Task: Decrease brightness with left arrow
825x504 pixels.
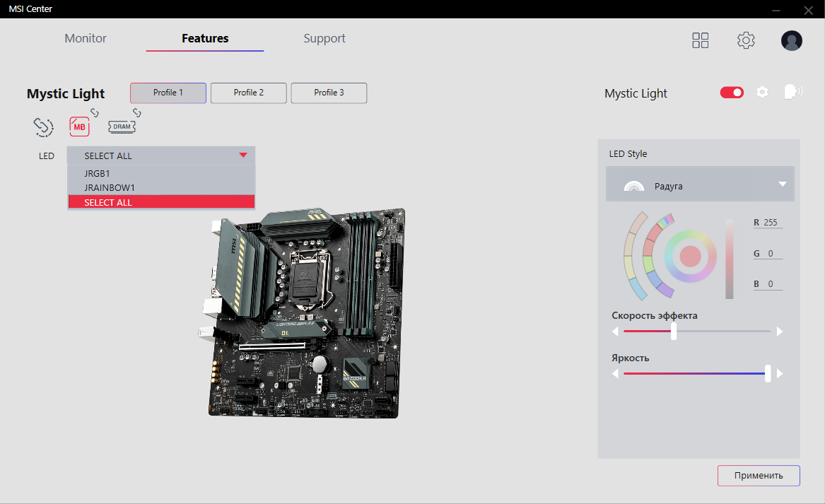Action: (x=614, y=373)
